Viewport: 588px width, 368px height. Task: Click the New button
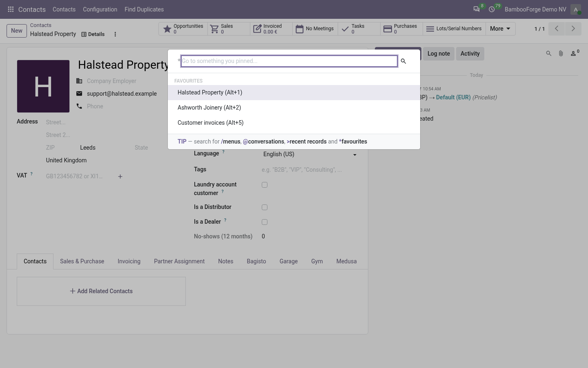pos(17,31)
